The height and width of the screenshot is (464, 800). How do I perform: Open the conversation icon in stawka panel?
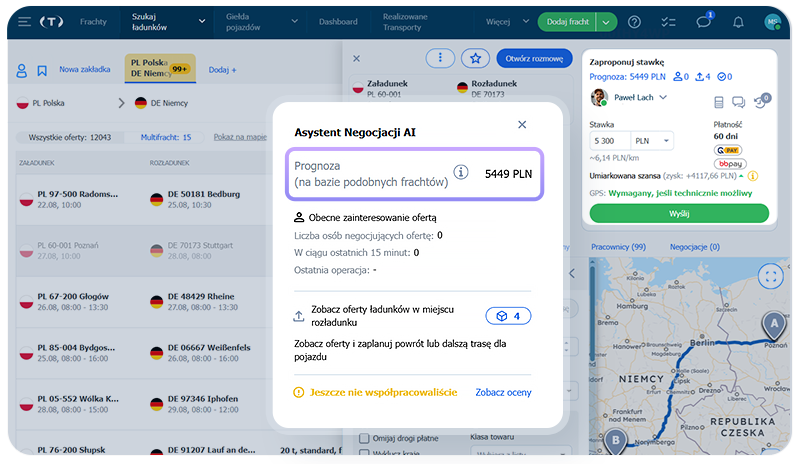pyautogui.click(x=738, y=102)
